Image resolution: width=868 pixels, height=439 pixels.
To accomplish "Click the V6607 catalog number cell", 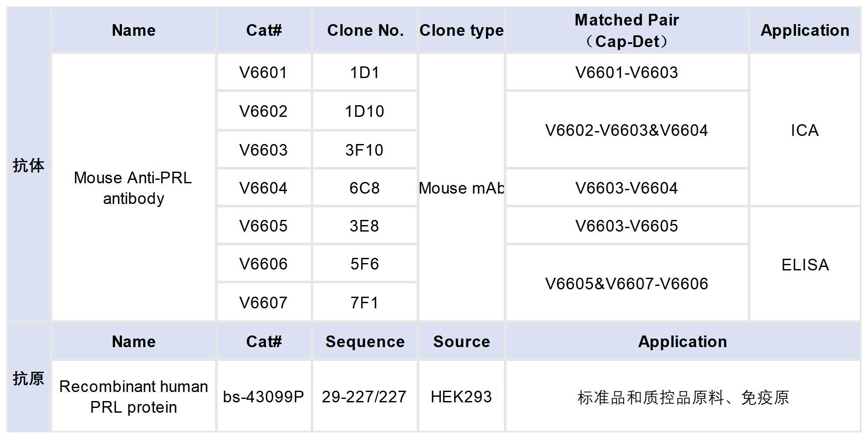I will point(263,303).
